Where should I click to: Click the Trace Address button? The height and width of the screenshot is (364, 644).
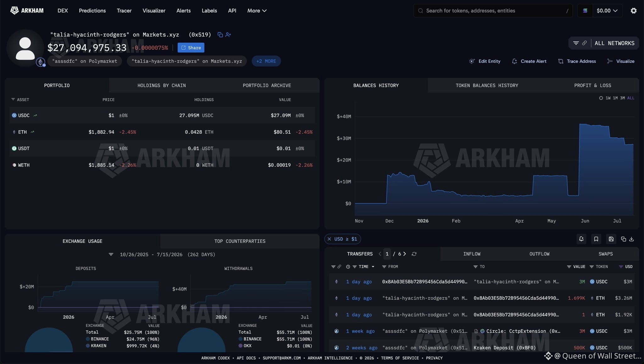[577, 61]
